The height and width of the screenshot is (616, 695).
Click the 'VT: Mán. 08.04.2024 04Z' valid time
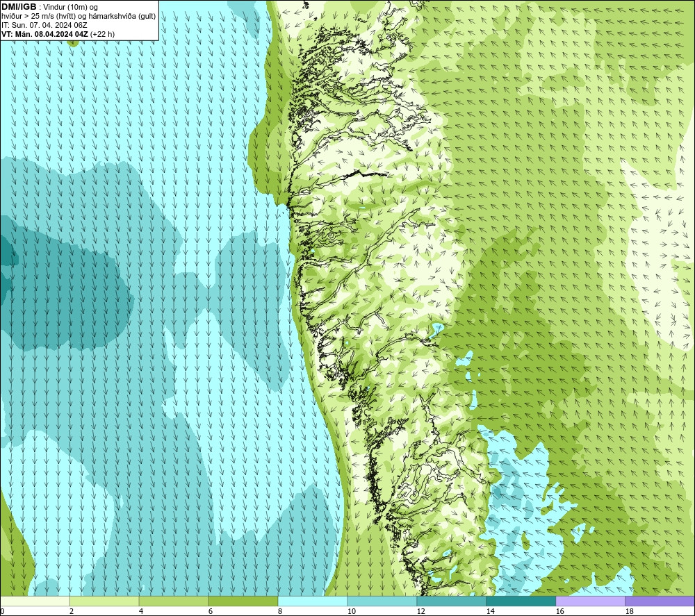[x=44, y=34]
